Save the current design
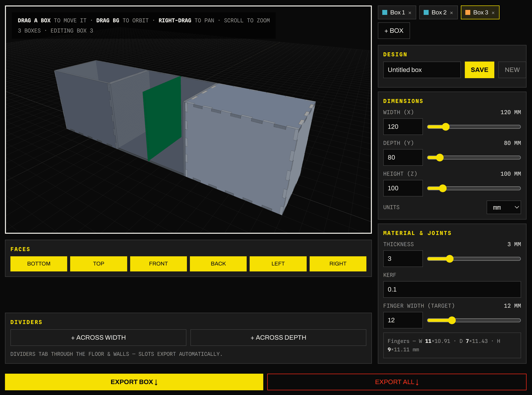Viewport: 532px width, 395px height. (479, 70)
